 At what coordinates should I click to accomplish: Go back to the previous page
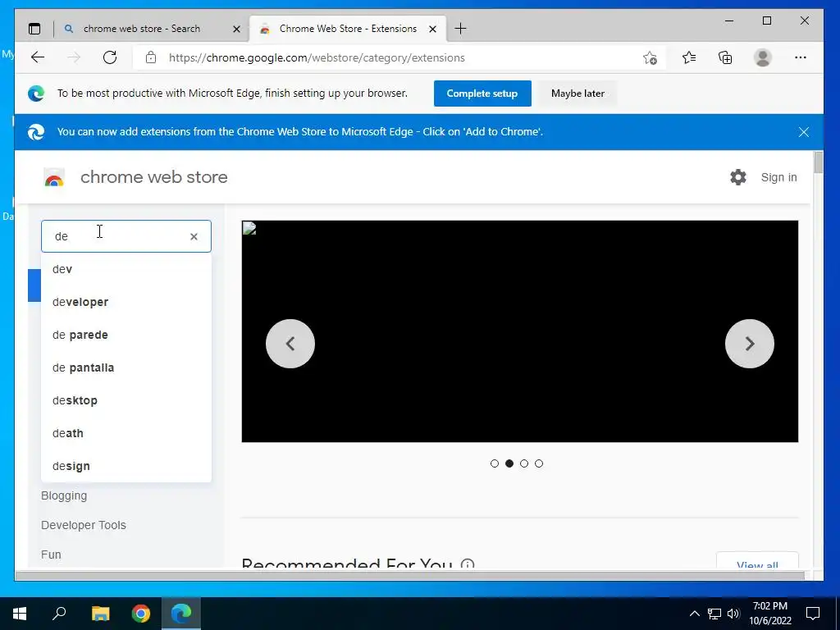38,57
